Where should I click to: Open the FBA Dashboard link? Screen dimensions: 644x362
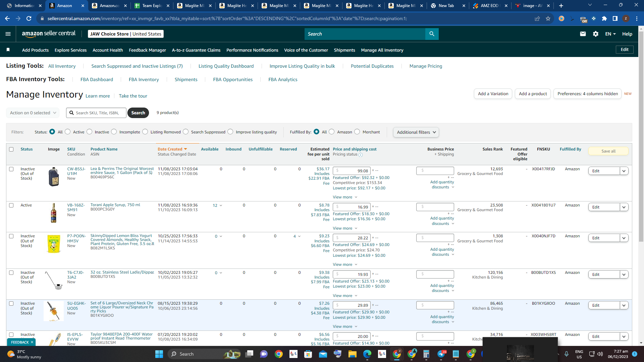click(97, 79)
